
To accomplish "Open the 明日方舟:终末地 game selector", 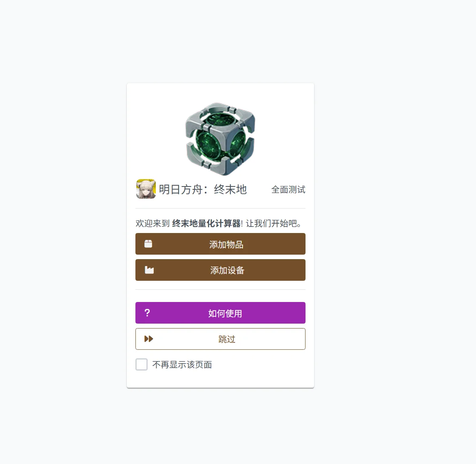I will [x=192, y=189].
